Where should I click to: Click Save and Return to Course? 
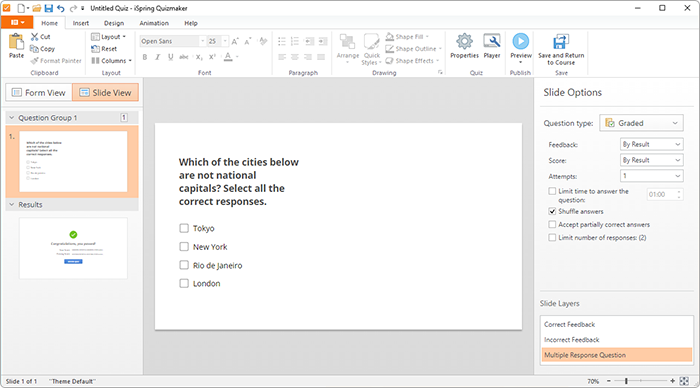point(561,49)
